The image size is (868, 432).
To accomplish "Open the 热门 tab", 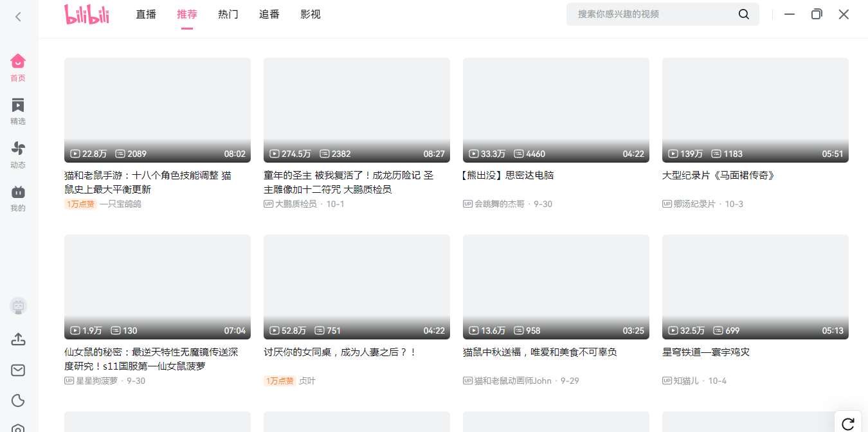I will coord(228,14).
